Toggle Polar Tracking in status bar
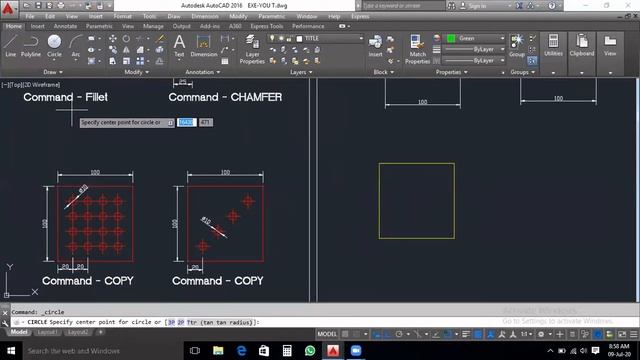640x360 pixels. 399,334
